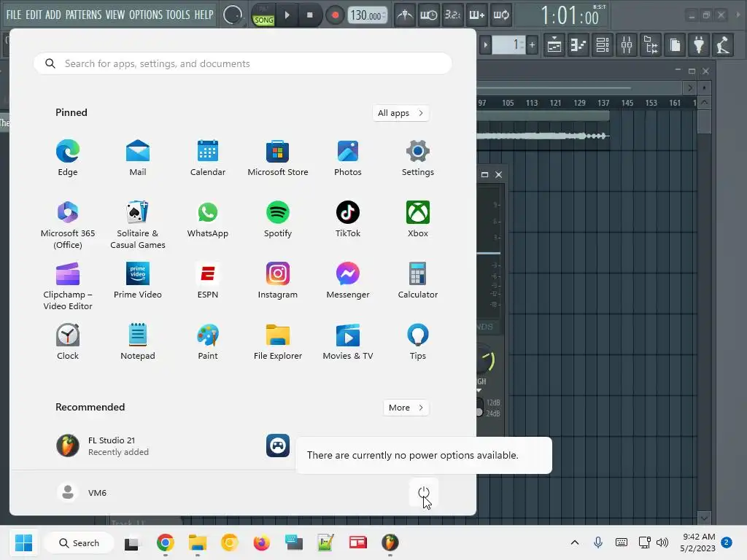Open the Playlist view icon
747x560 pixels.
point(554,45)
